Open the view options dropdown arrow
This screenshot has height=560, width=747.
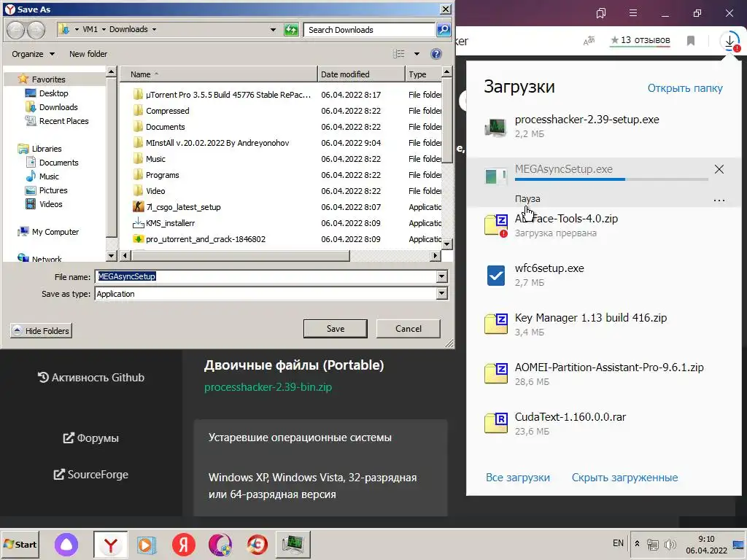pyautogui.click(x=417, y=54)
